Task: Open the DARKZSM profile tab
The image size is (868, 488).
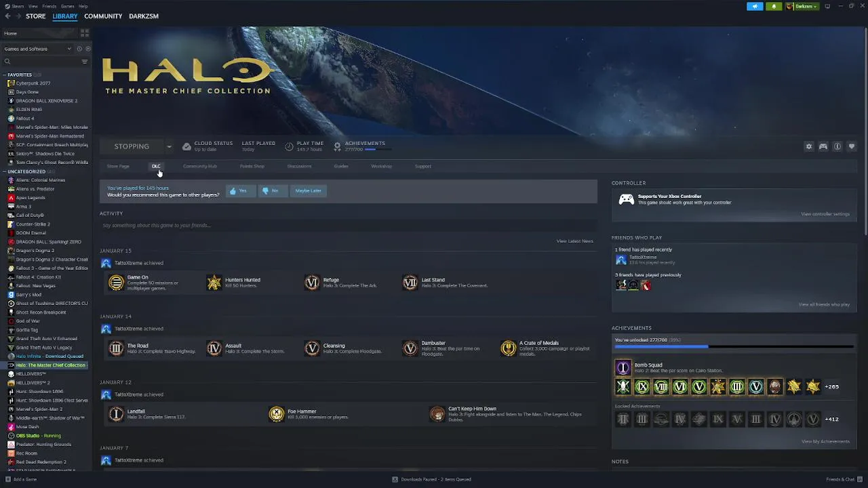Action: (x=144, y=16)
